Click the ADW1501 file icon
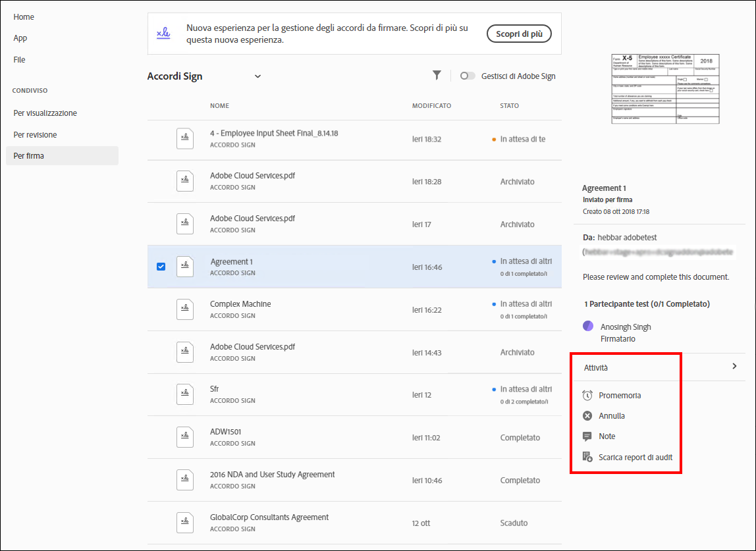Screen dimensions: 756x551 click(185, 437)
